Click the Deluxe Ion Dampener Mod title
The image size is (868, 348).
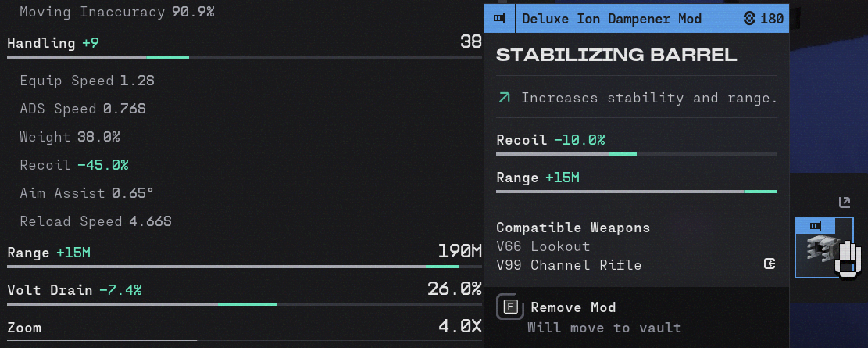[612, 19]
